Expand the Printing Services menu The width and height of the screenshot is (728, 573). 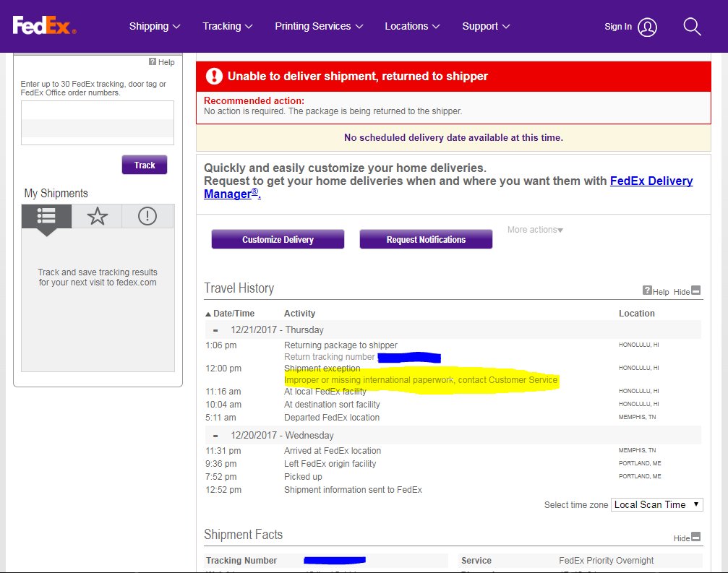pos(319,27)
